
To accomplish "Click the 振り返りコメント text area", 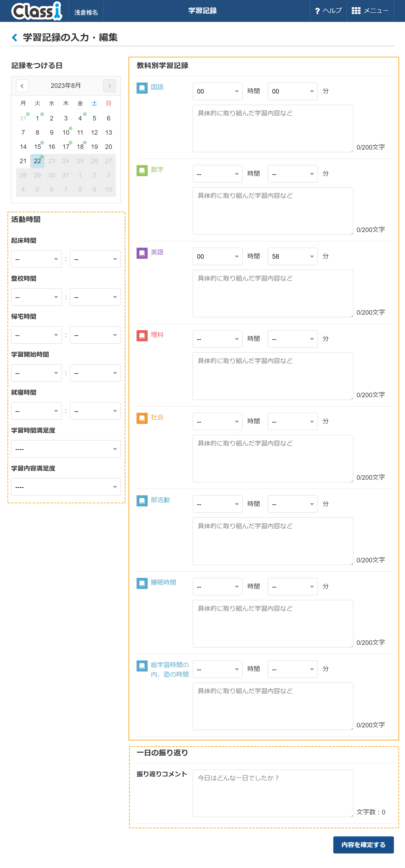I will click(x=273, y=793).
